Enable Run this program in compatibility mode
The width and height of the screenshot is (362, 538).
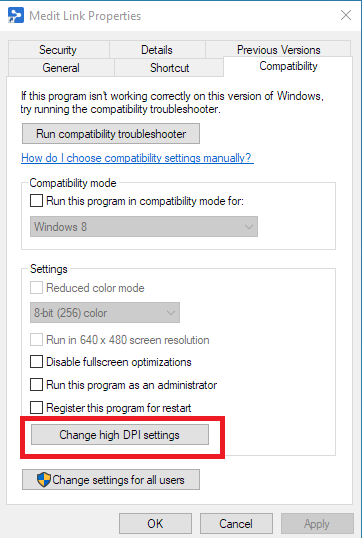point(36,201)
